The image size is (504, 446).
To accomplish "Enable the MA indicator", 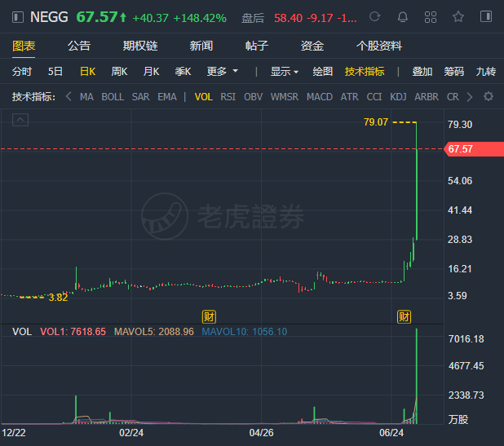I will pyautogui.click(x=86, y=97).
